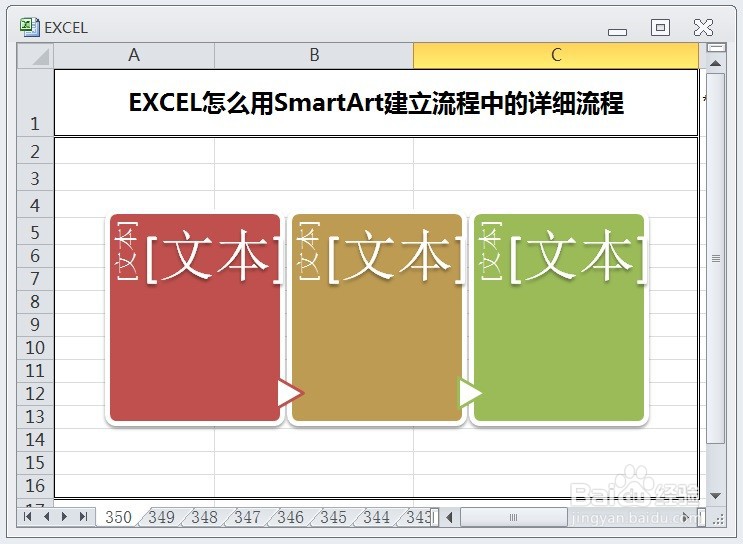Select row 15 header

[36, 463]
